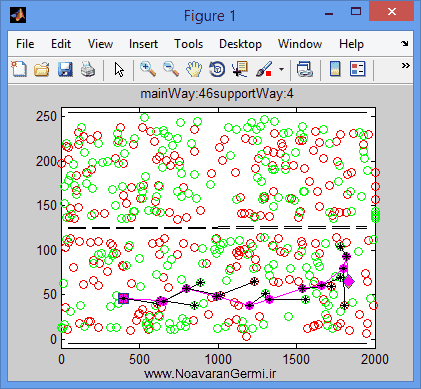Open the Tools menu
Screen dimensions: 421x389
coord(189,44)
